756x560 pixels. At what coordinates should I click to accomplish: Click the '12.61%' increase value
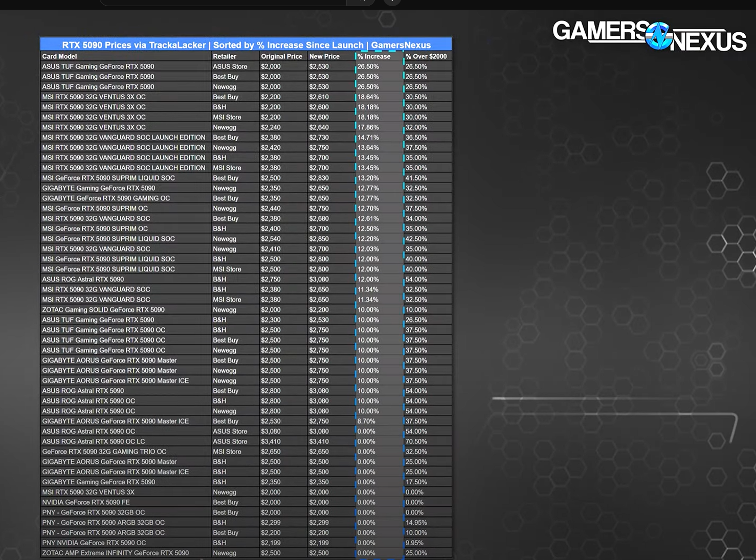[x=368, y=218]
